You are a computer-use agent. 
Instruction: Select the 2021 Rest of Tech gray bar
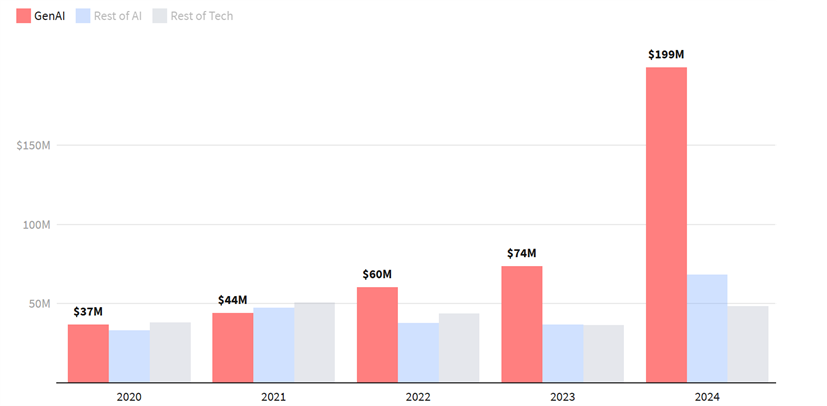click(314, 342)
